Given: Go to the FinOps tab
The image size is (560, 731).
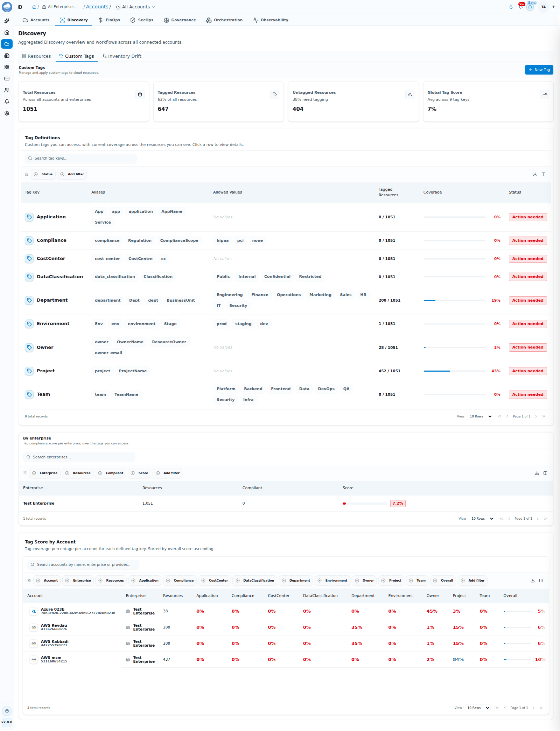Looking at the screenshot, I should (110, 20).
